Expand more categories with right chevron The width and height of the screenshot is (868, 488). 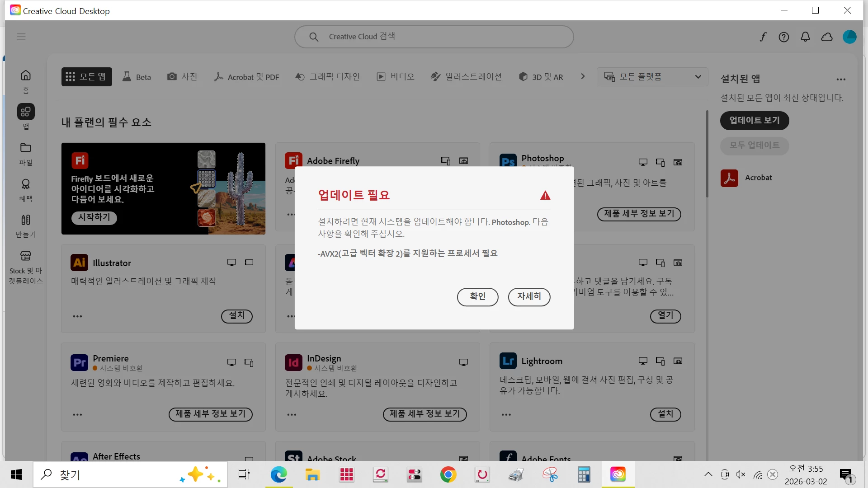(x=583, y=76)
